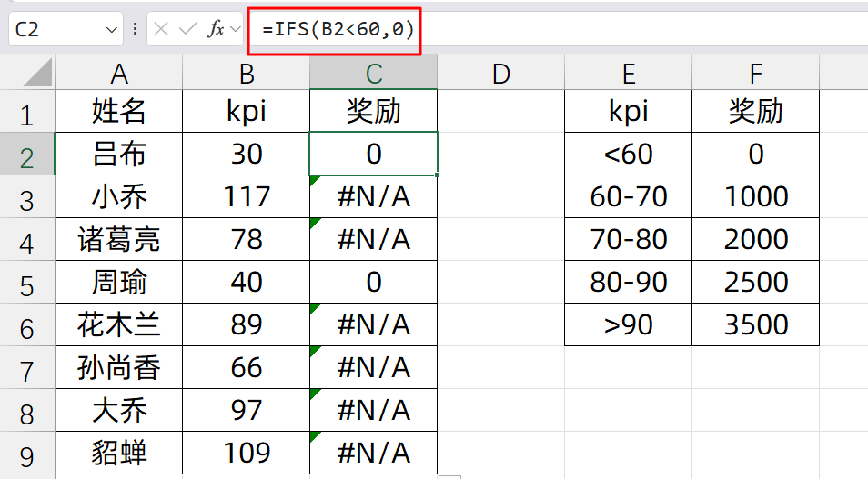868x479 pixels.
Task: Click cell containing 孙尚香
Action: (x=118, y=367)
